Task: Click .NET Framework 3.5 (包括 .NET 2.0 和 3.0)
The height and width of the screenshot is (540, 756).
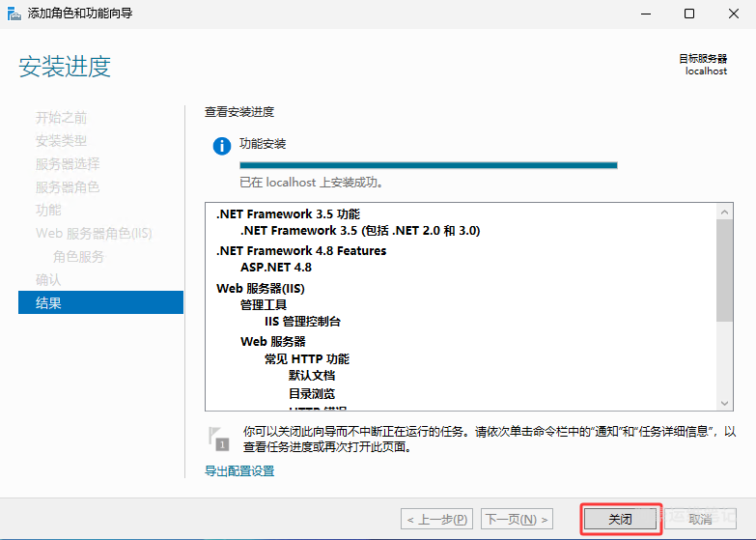Action: [x=360, y=230]
